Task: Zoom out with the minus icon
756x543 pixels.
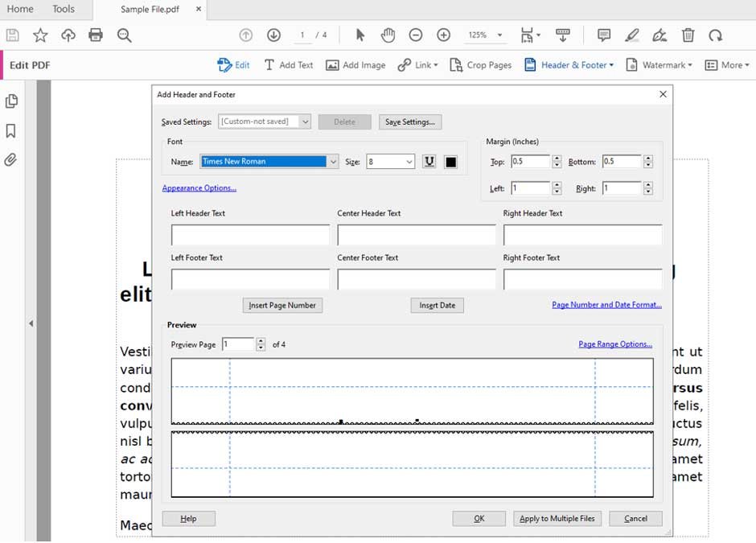Action: pos(416,35)
